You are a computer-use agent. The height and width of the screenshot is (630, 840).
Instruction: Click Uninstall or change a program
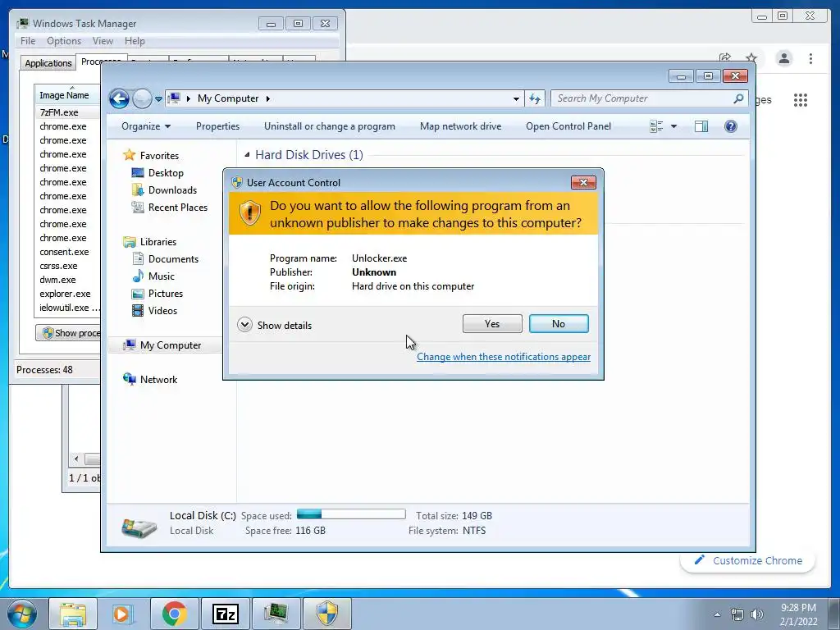[x=330, y=126]
